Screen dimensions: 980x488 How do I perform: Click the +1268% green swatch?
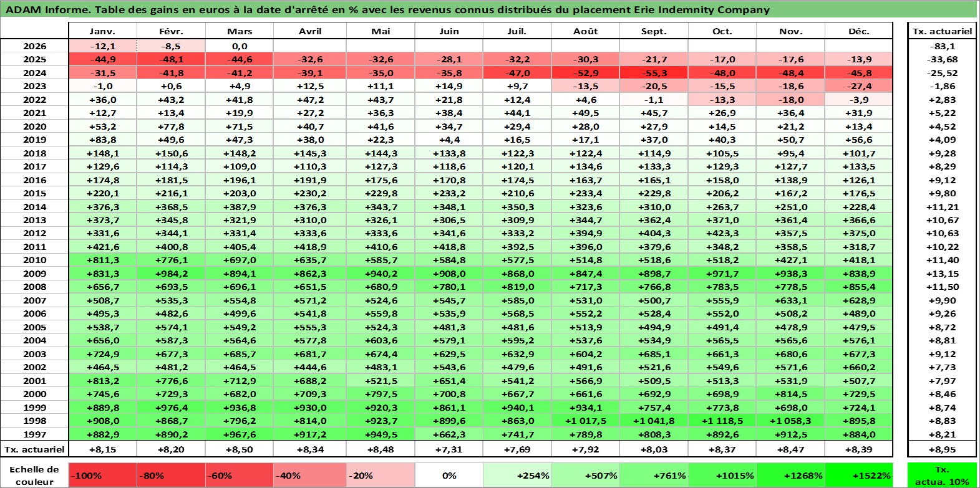(790, 475)
